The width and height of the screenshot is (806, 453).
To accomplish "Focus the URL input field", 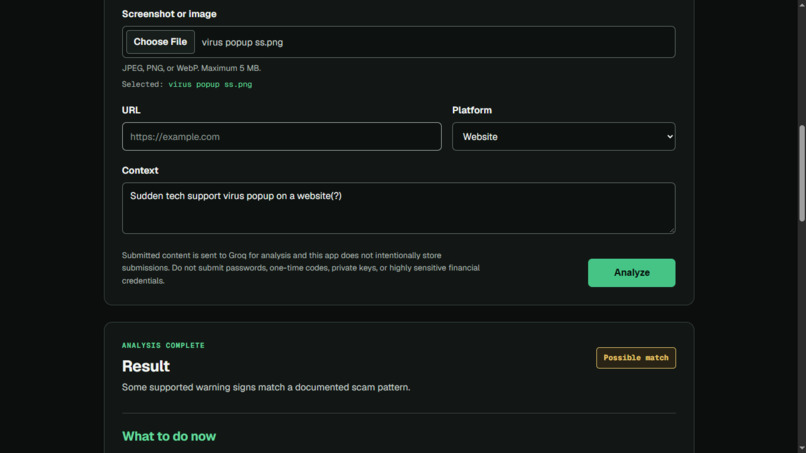I will point(282,137).
